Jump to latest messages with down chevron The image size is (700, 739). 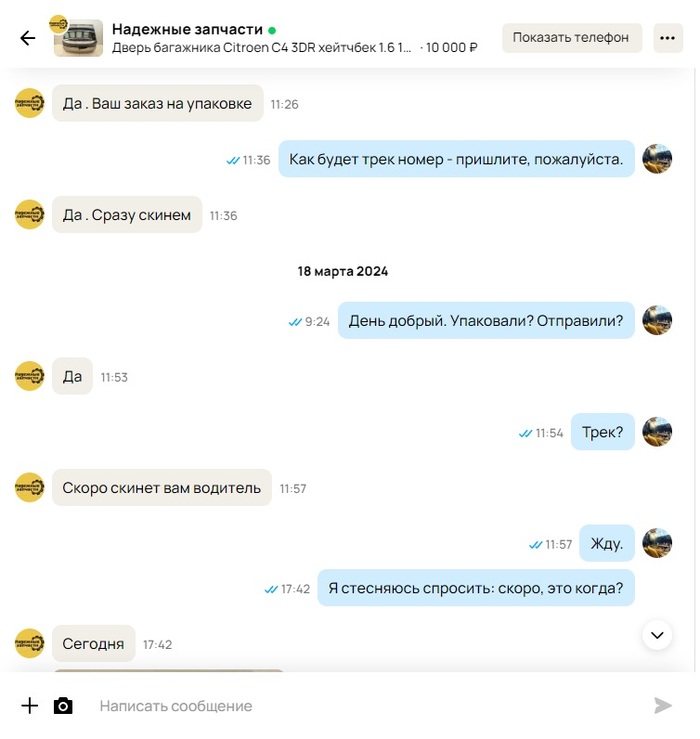click(x=657, y=635)
